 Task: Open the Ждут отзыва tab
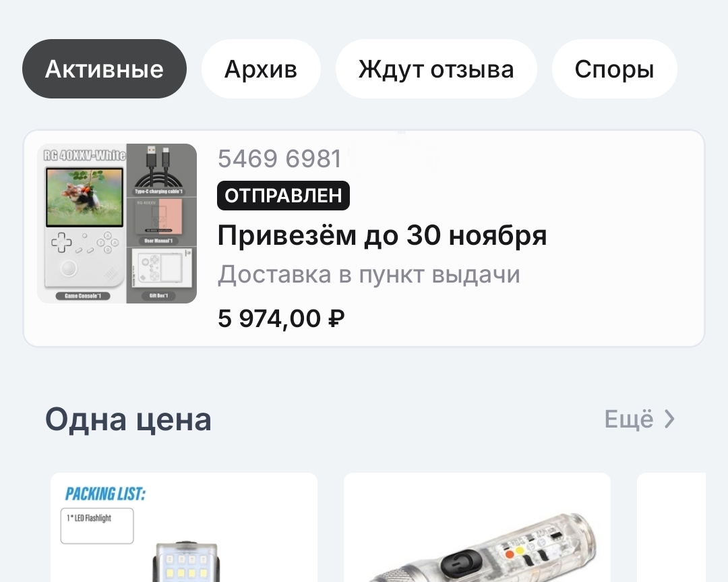(x=436, y=69)
